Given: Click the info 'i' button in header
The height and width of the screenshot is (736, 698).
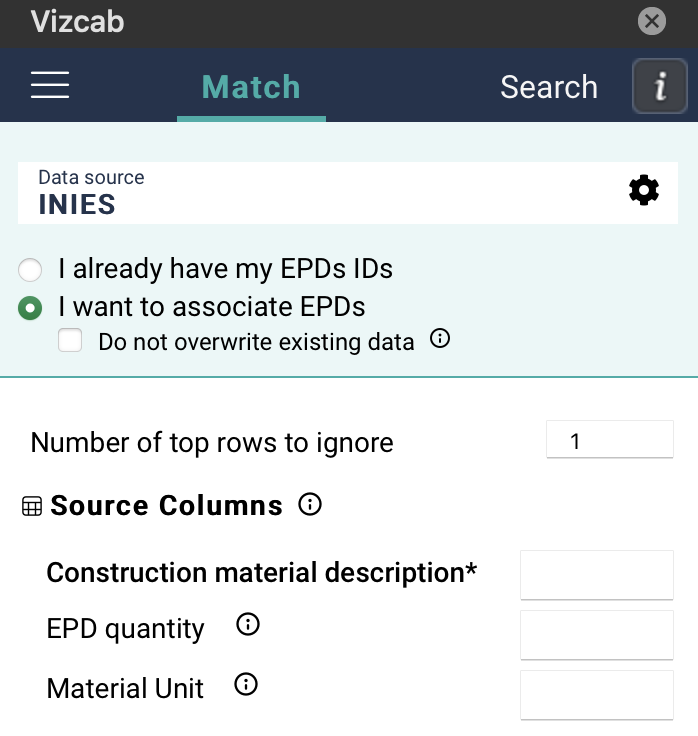Looking at the screenshot, I should click(659, 86).
